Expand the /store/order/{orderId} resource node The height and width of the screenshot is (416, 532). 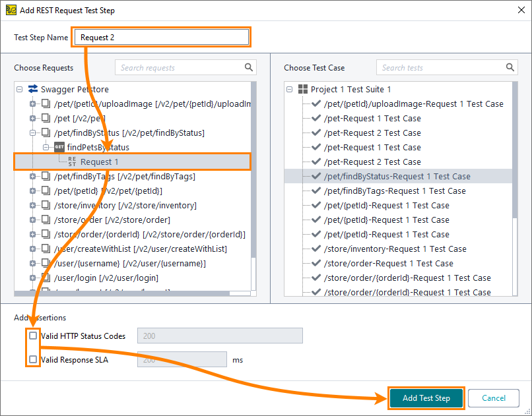point(32,235)
